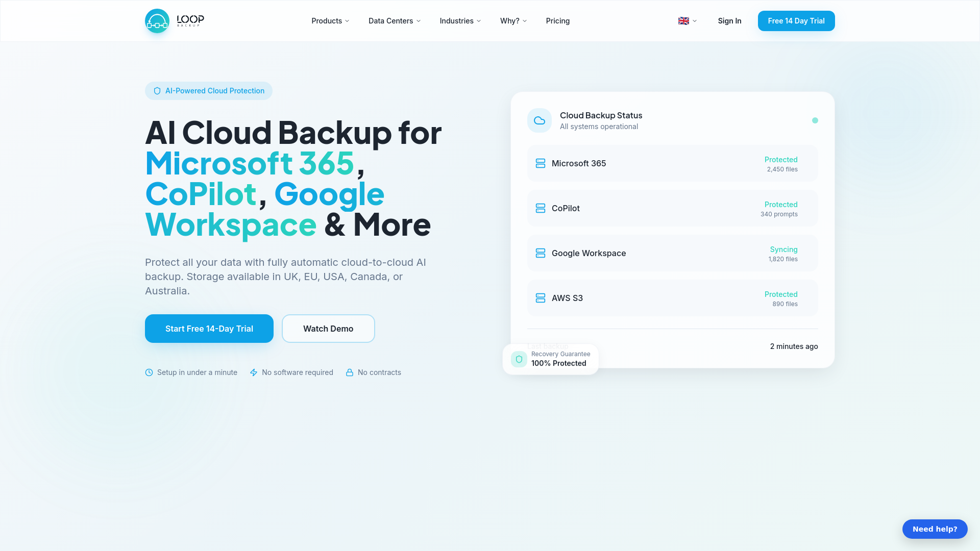Click the Watch Demo button
Screen dimensions: 980x551
(x=328, y=329)
